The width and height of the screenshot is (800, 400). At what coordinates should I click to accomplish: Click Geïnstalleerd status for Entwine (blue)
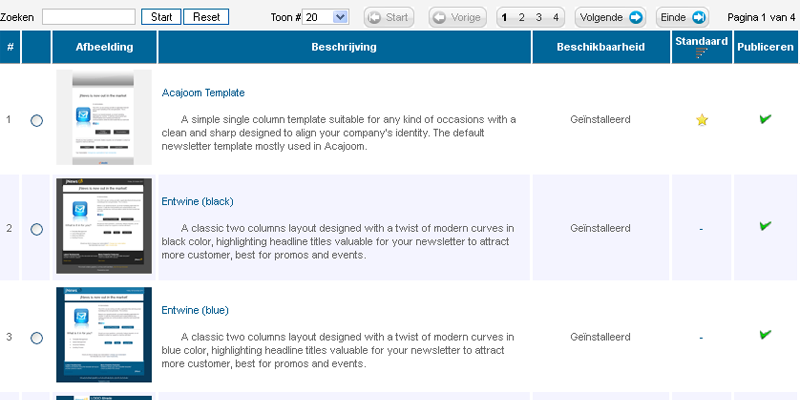(601, 337)
